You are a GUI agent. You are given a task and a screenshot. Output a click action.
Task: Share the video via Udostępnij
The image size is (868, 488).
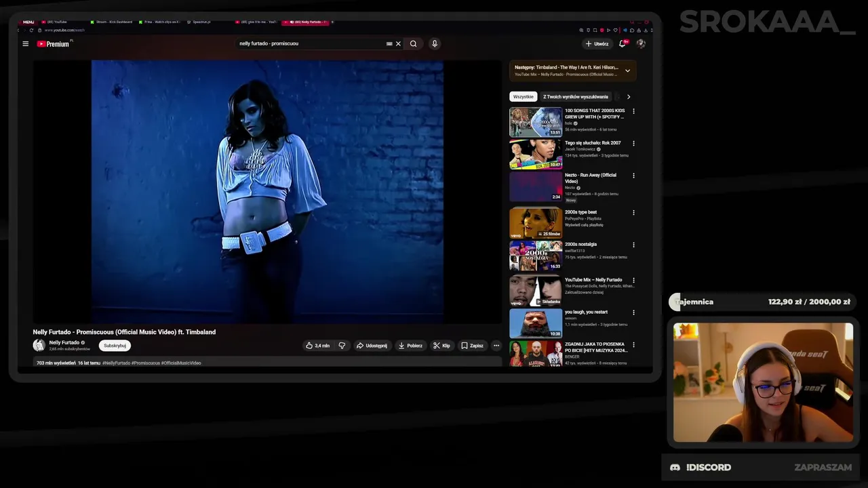pos(372,346)
